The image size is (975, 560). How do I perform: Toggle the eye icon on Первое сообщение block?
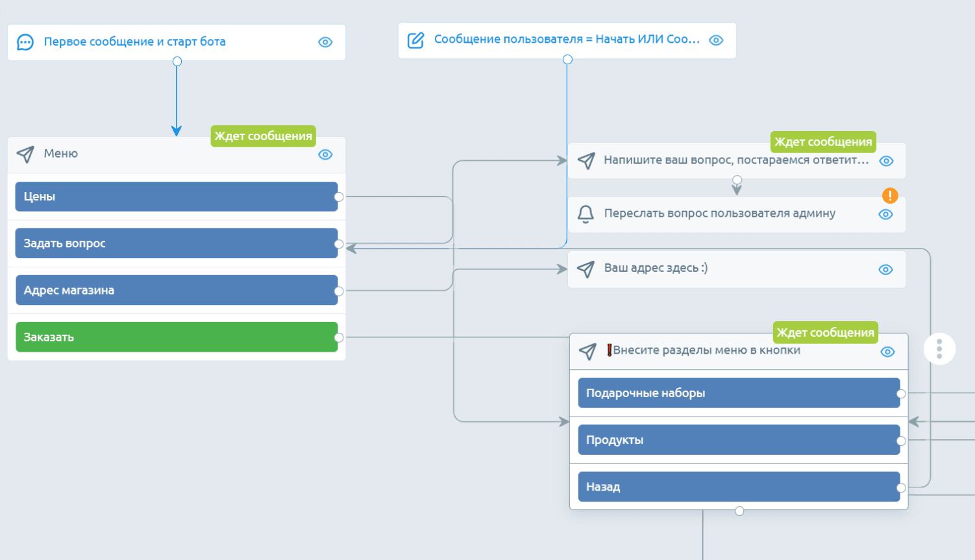325,42
